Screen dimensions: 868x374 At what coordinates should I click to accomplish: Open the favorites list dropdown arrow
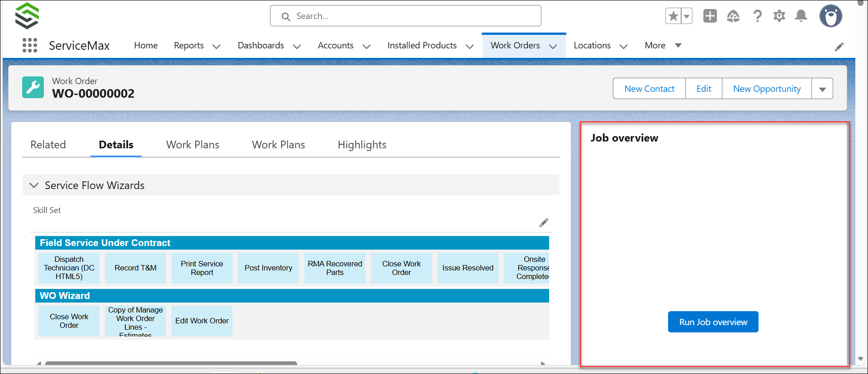[x=687, y=16]
